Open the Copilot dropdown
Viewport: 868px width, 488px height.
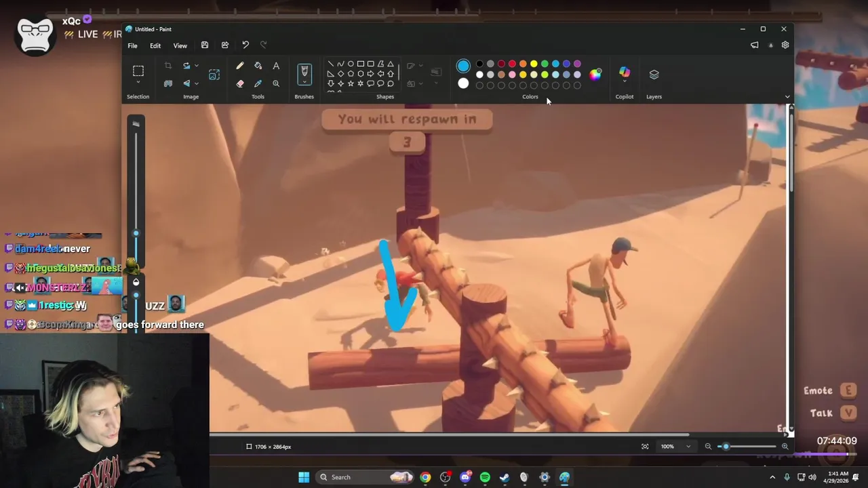625,83
